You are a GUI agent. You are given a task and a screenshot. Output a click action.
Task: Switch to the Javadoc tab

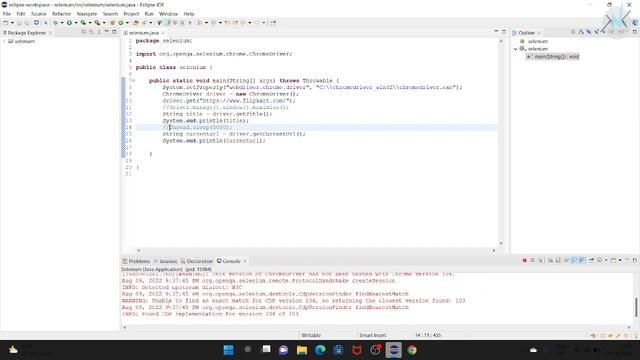166,261
